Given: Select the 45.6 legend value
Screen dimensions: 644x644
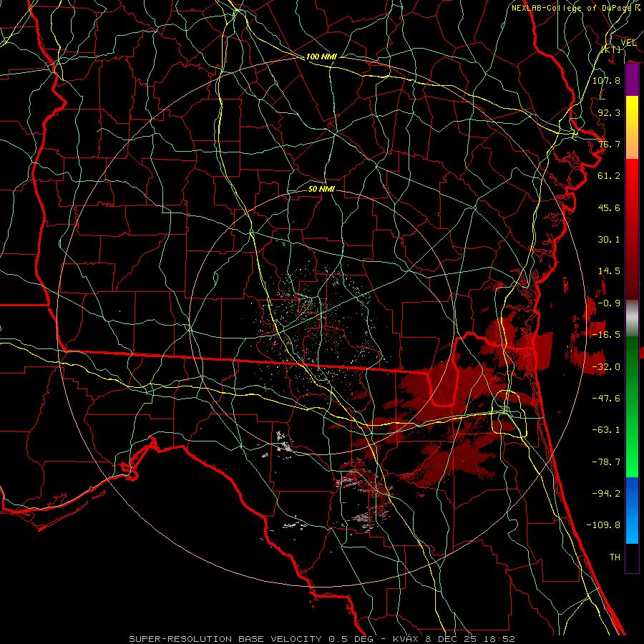Looking at the screenshot, I should point(609,208).
